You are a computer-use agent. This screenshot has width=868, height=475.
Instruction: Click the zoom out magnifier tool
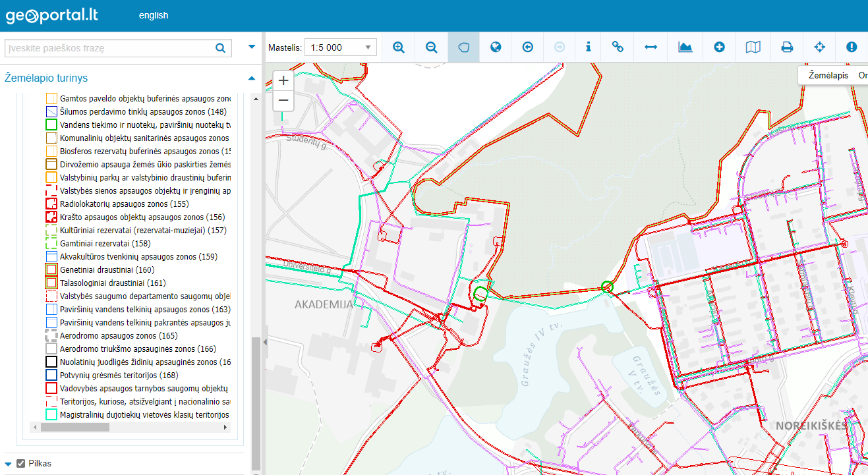432,47
